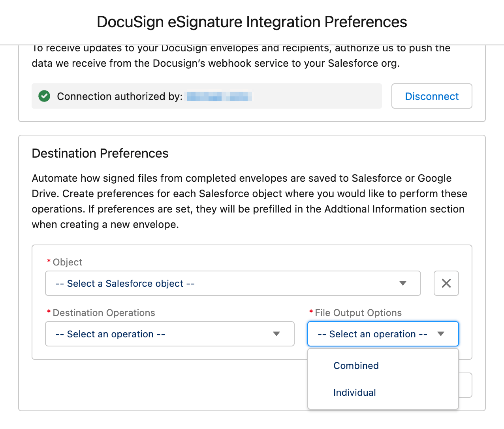This screenshot has height=429, width=504.
Task: Open the Destination Operations dropdown
Action: click(170, 334)
